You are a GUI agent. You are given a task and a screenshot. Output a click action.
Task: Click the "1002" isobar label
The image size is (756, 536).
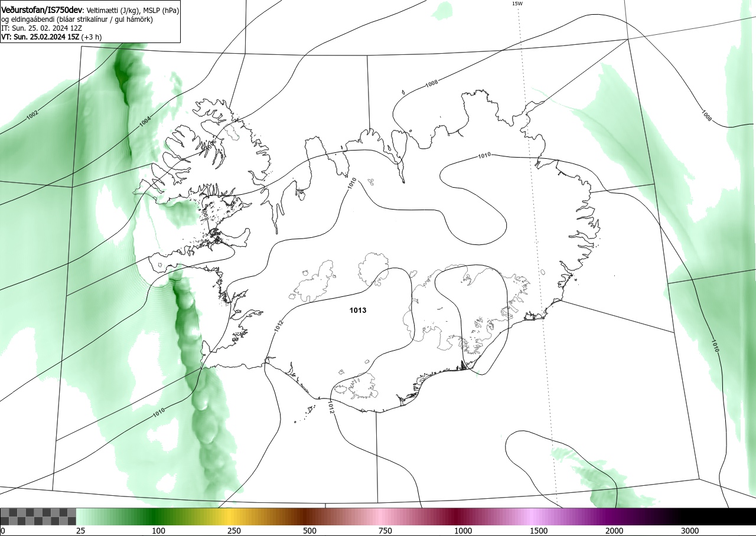32,115
